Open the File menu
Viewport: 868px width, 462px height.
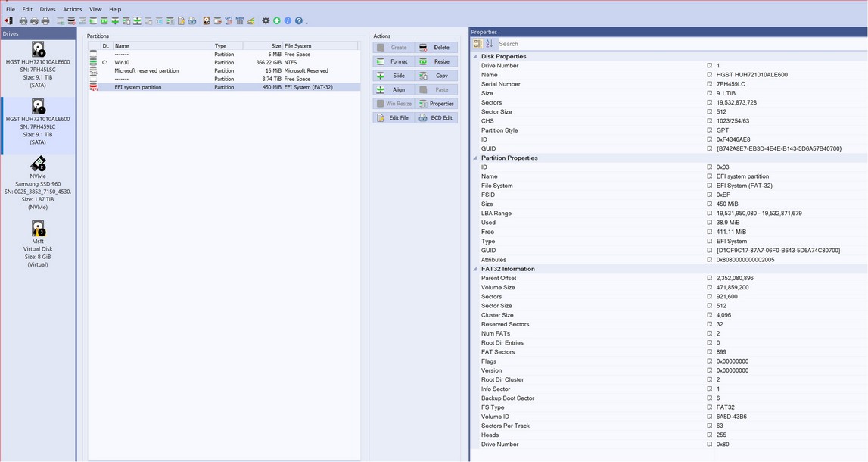(x=11, y=9)
